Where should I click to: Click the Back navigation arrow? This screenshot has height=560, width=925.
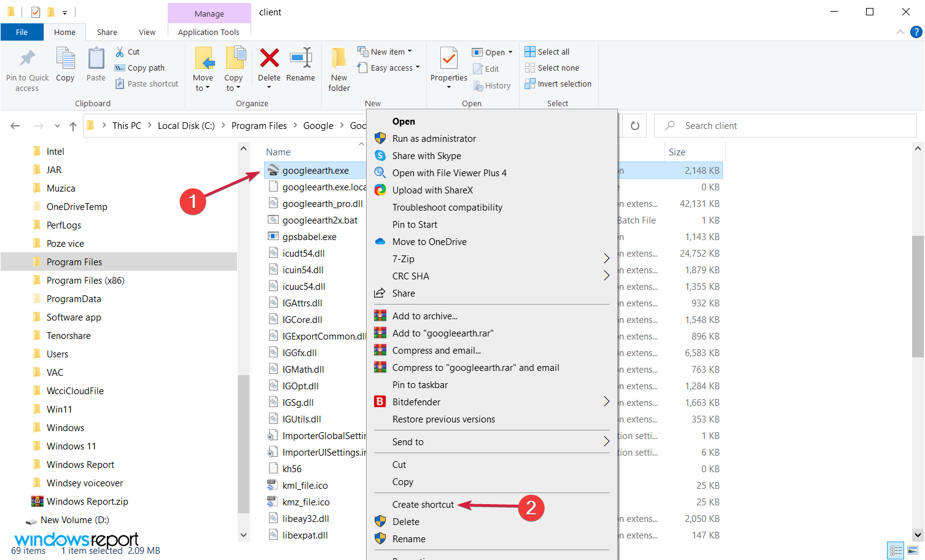click(15, 126)
